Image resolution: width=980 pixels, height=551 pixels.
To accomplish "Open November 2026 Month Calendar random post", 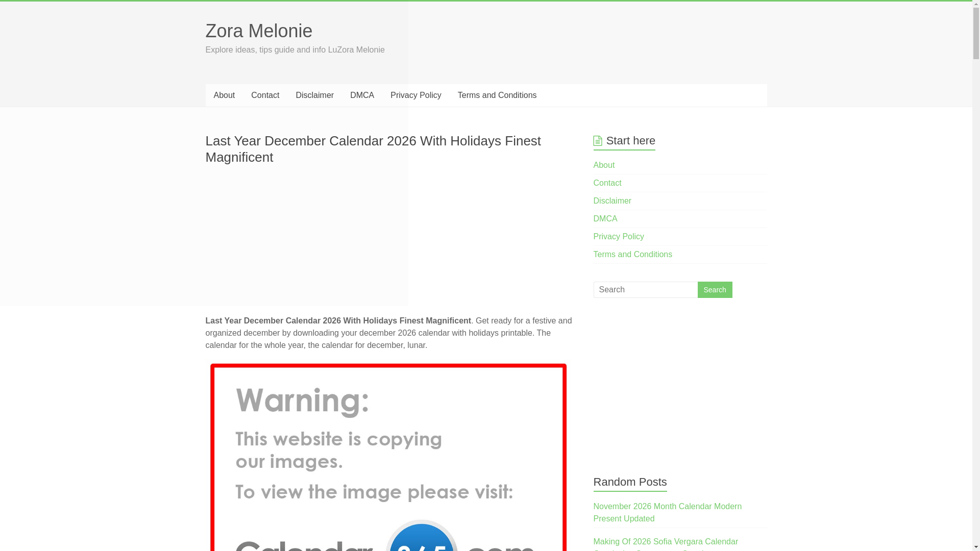I will click(x=667, y=513).
